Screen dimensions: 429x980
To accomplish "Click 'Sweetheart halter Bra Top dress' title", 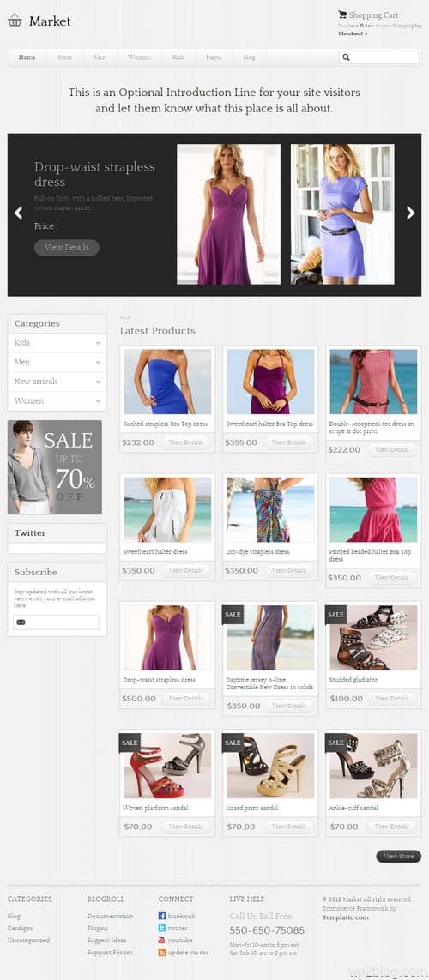I will [x=269, y=424].
